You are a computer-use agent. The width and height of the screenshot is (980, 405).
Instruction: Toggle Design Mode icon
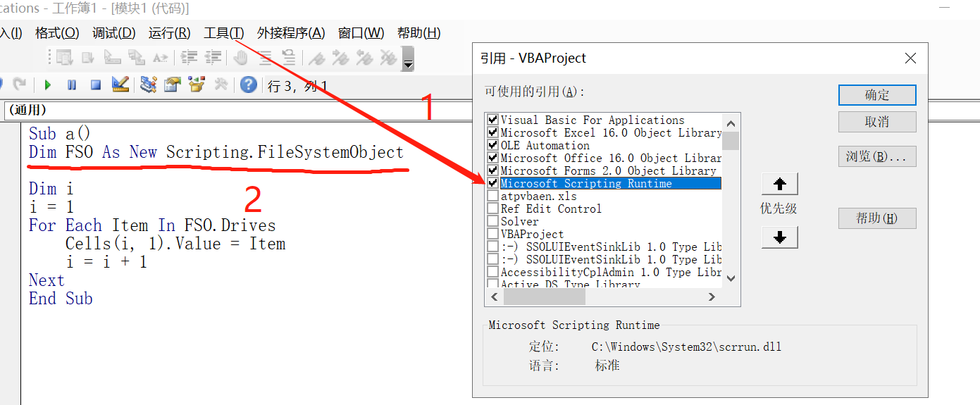pos(120,85)
